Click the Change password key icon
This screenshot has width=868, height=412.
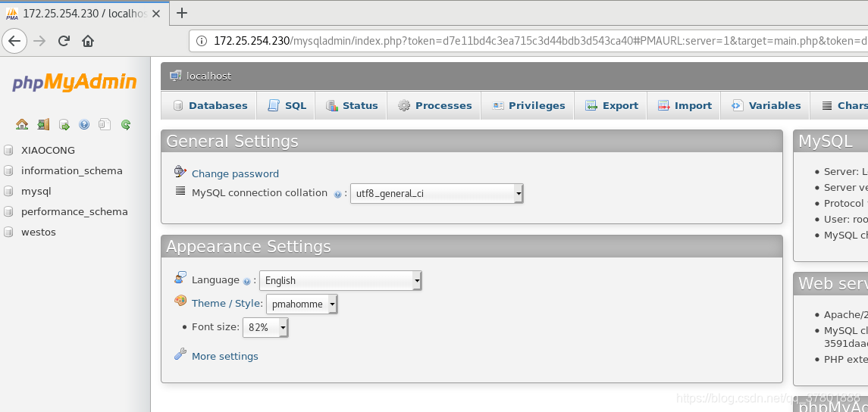(180, 171)
